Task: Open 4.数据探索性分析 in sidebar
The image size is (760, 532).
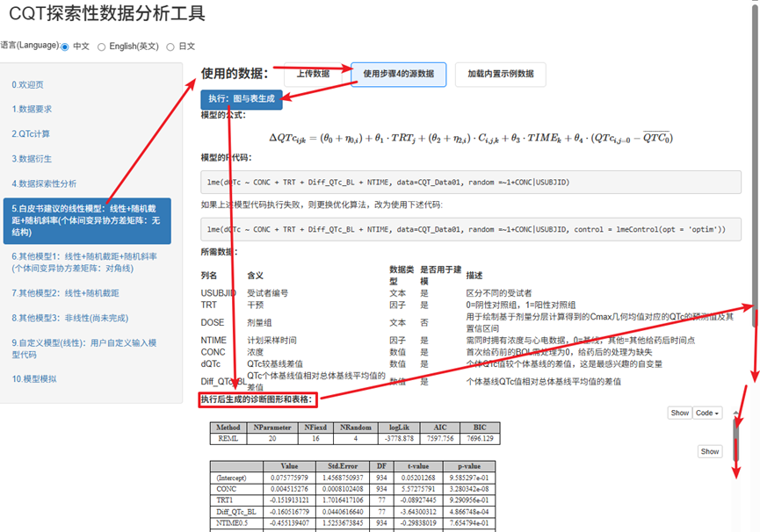Action: pyautogui.click(x=44, y=183)
